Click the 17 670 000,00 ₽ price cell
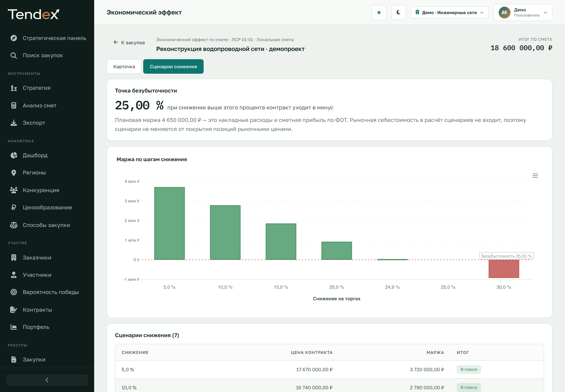Viewport: 565px width, 392px height. [314, 370]
